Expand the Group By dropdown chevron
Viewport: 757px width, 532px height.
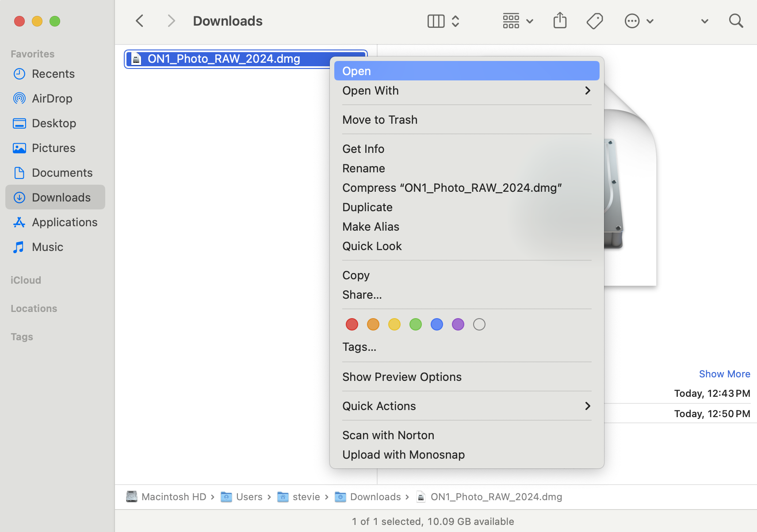530,21
